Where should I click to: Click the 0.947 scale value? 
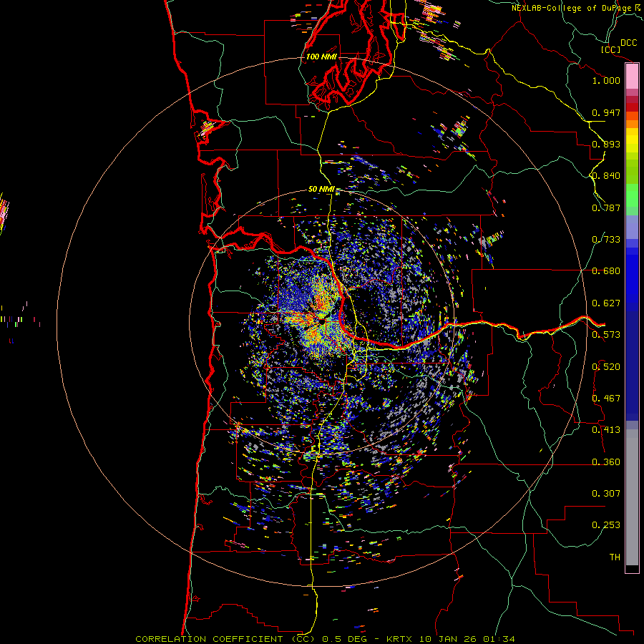pyautogui.click(x=606, y=112)
